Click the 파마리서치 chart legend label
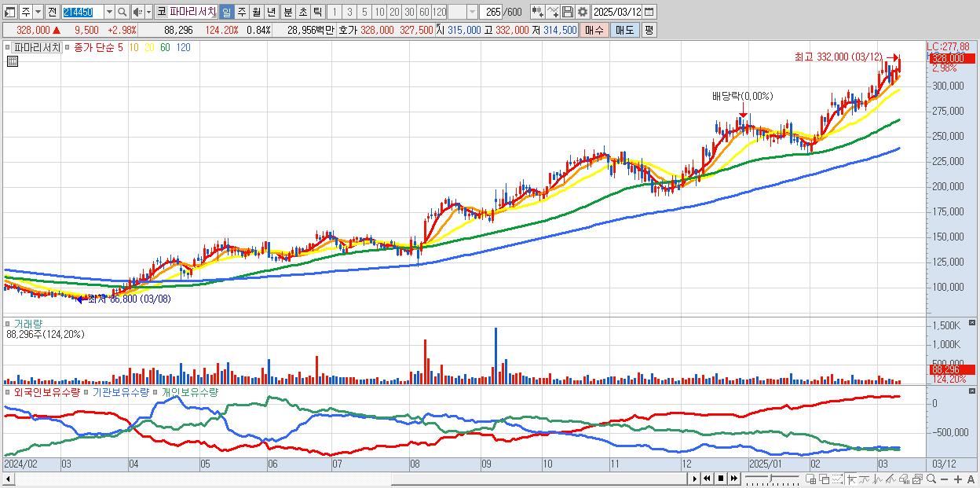This screenshot has height=488, width=980. 37,47
